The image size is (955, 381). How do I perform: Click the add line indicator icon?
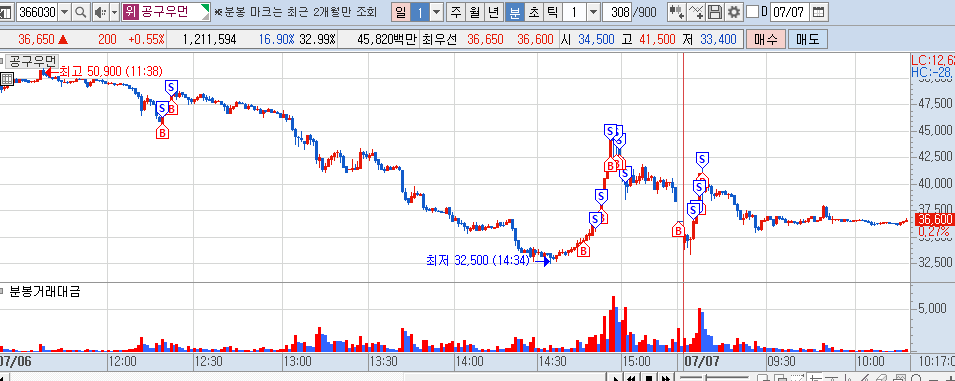(x=697, y=12)
